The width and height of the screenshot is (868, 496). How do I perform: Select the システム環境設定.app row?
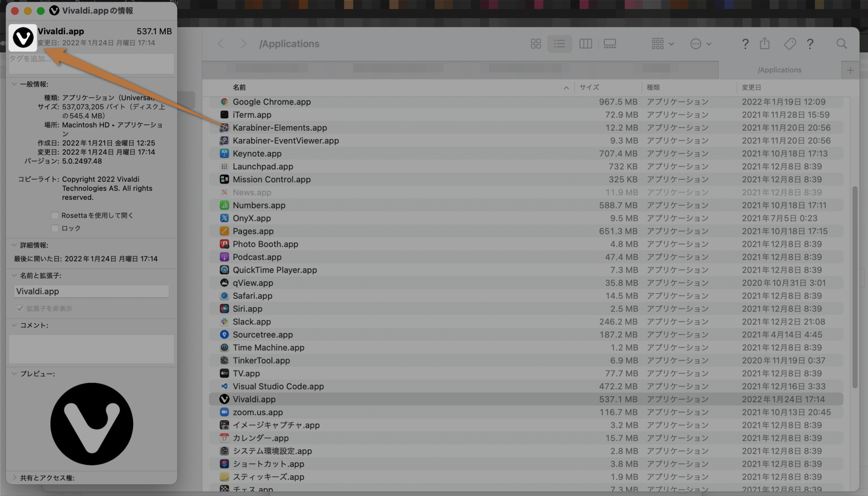tap(526, 451)
